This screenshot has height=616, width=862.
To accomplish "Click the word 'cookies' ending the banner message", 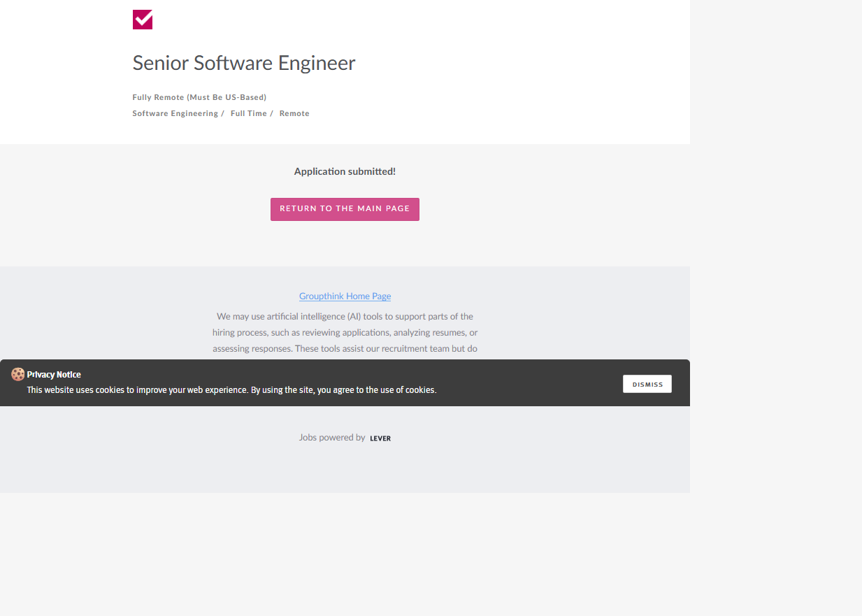I will [420, 390].
